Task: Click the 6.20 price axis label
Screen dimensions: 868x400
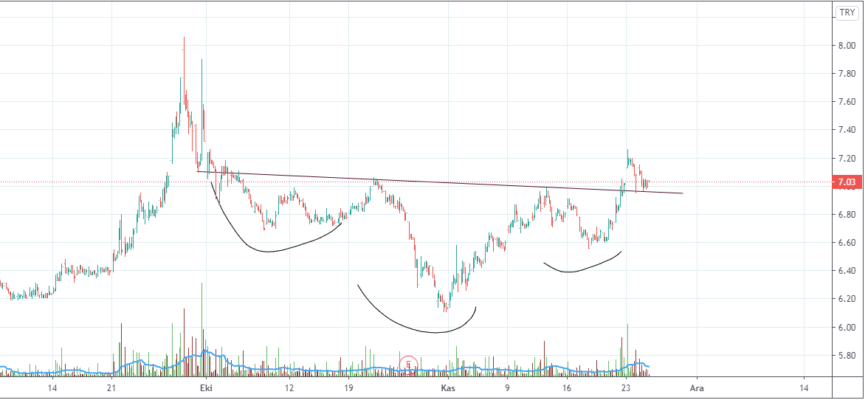Action: point(847,300)
